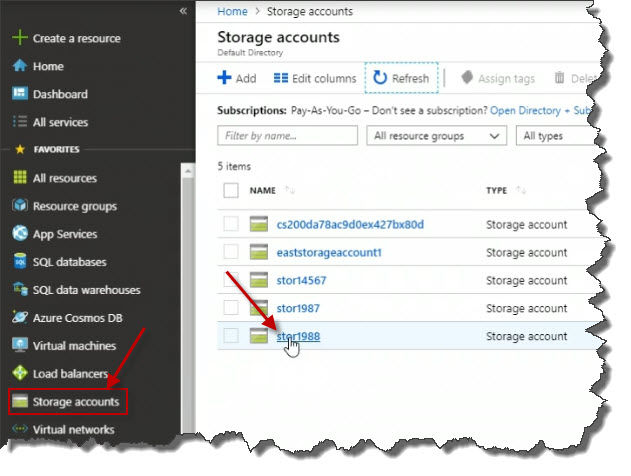Click the '5 items' count text
Screen dimensions: 631x476
click(234, 166)
